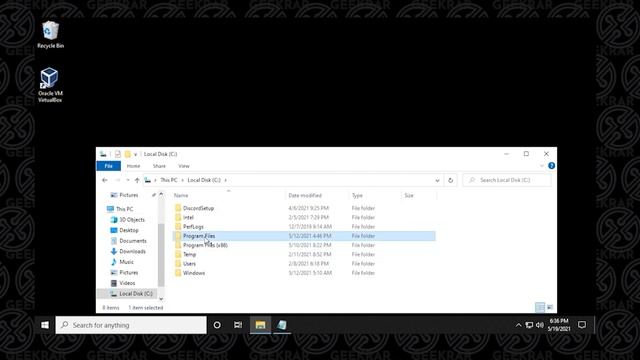Open Downloads in navigation pane

(132, 251)
